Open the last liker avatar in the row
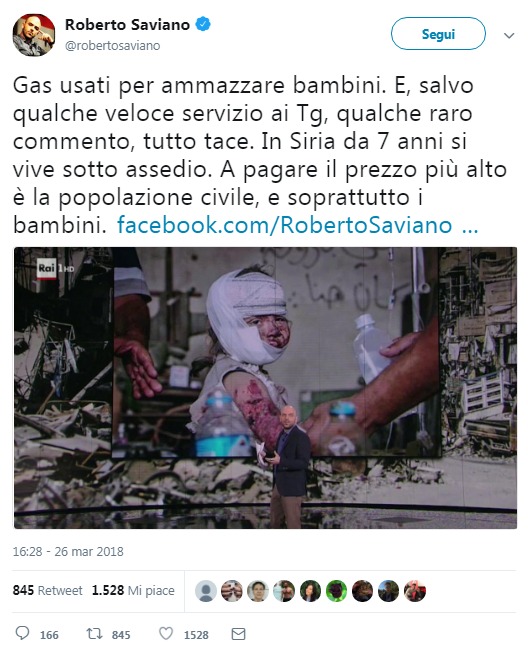The image size is (528, 659). 414,590
